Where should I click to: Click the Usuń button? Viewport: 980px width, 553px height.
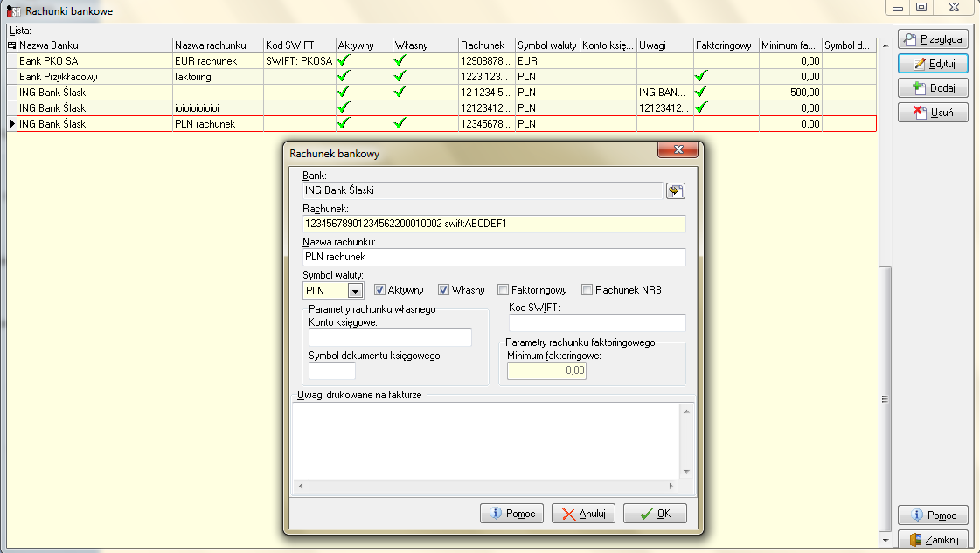[x=933, y=113]
